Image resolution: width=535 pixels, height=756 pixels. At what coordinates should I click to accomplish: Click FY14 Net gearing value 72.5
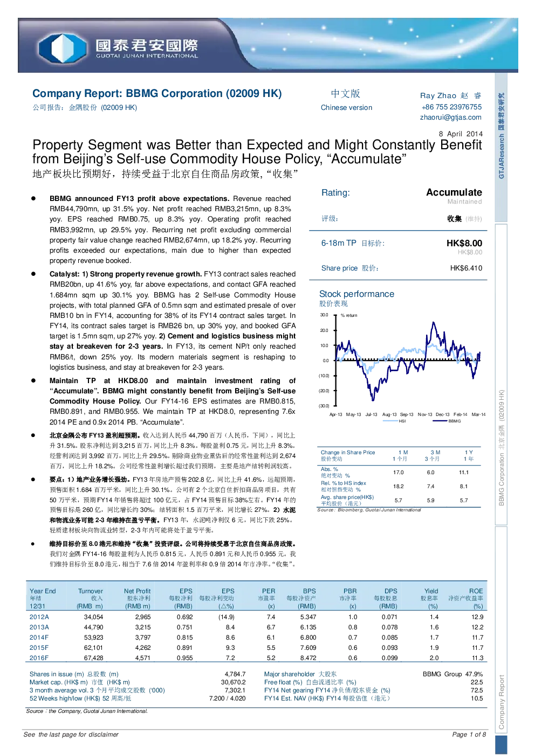[x=477, y=690]
